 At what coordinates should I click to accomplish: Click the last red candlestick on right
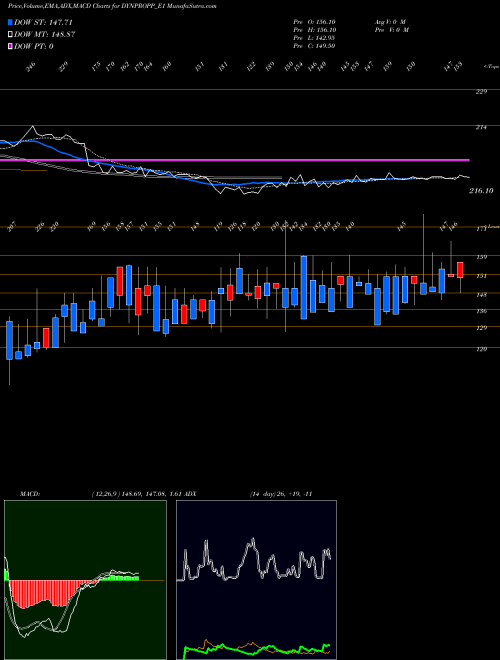[460, 270]
